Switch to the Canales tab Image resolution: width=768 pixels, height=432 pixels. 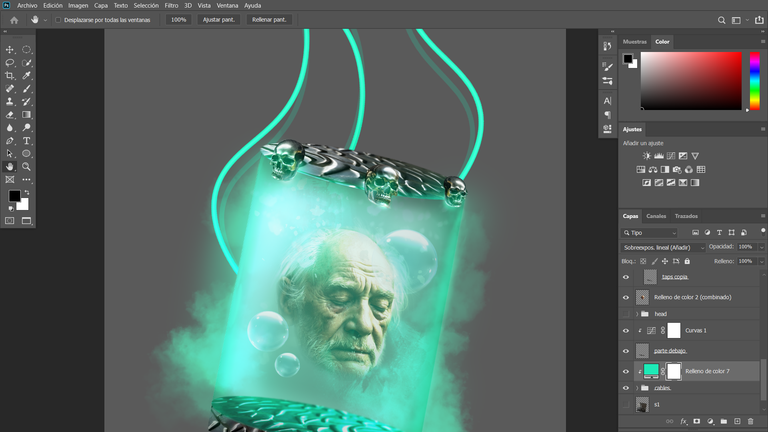(x=656, y=216)
